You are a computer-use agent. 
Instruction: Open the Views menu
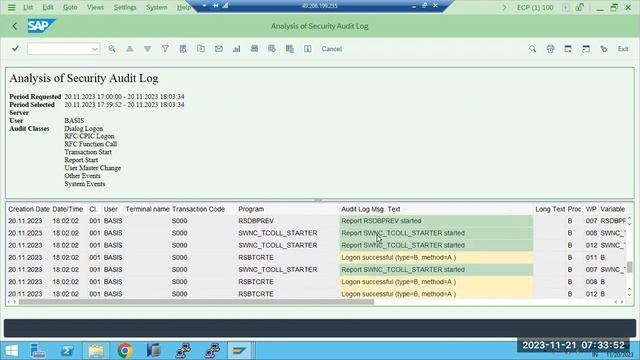(95, 7)
